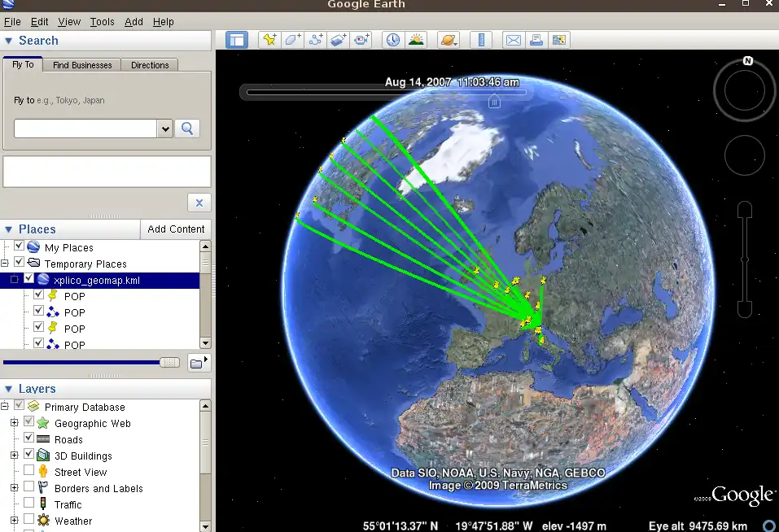Add a polygon

click(x=292, y=40)
